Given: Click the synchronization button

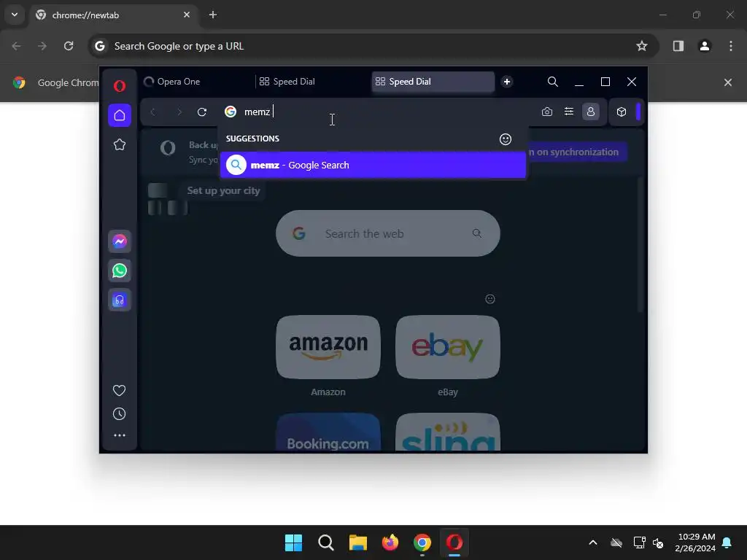Looking at the screenshot, I should click(x=577, y=152).
